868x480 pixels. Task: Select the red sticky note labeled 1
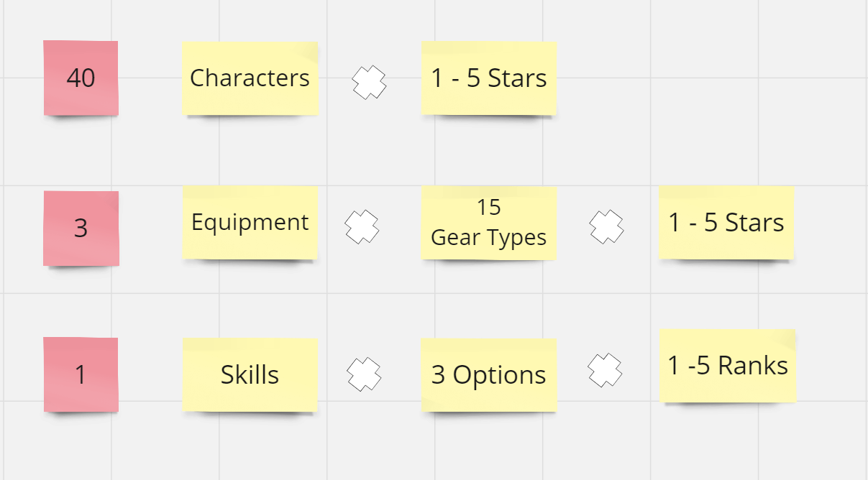click(81, 374)
